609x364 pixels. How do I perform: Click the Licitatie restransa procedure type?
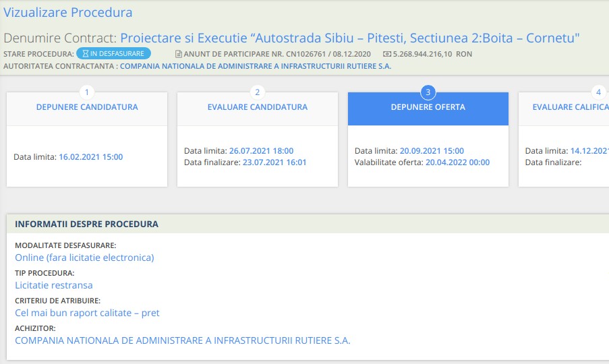coord(53,285)
